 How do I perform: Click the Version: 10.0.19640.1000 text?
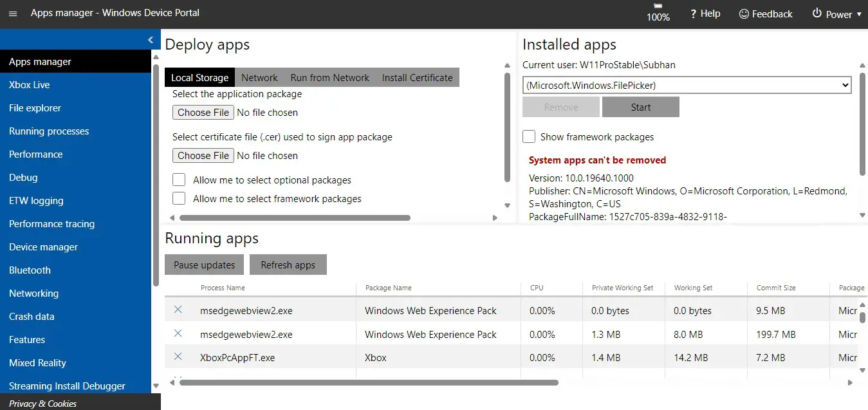coord(581,178)
